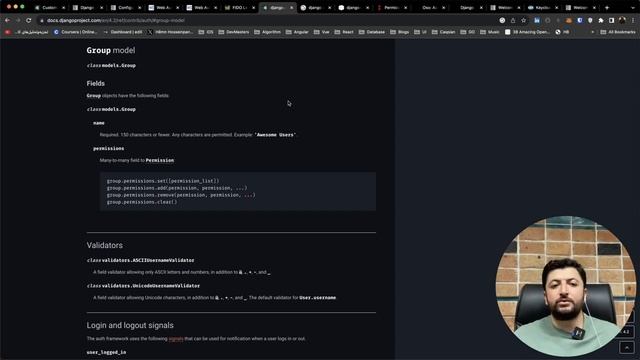Screen dimensions: 640x360
Task: Open the Vue bookmark folder
Action: click(321, 32)
